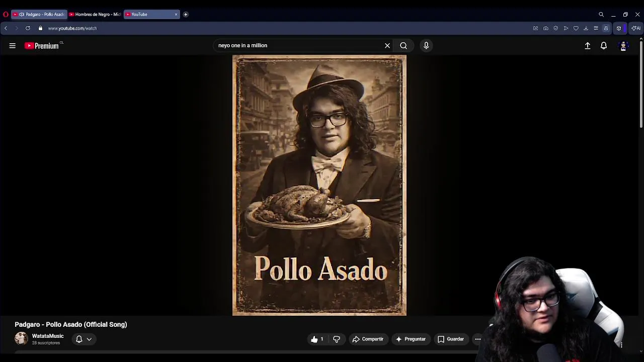Share the video with Compartir
This screenshot has width=644, height=362.
[368, 339]
